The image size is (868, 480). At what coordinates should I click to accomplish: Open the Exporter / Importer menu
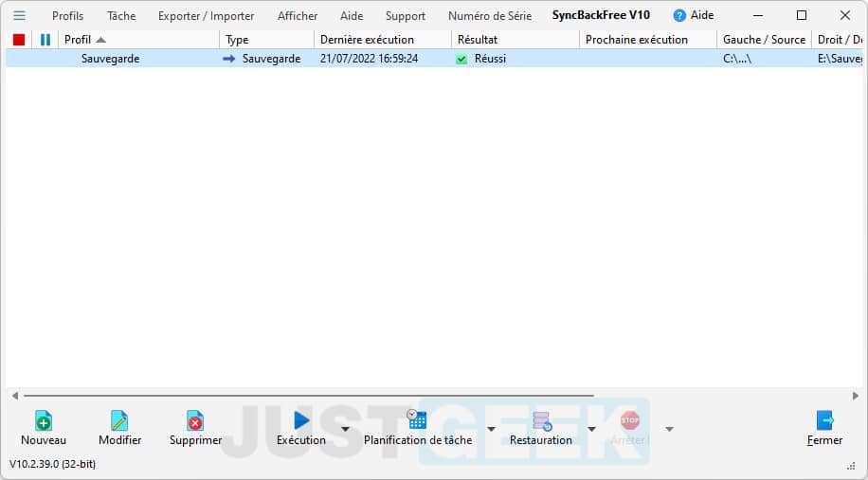[206, 16]
